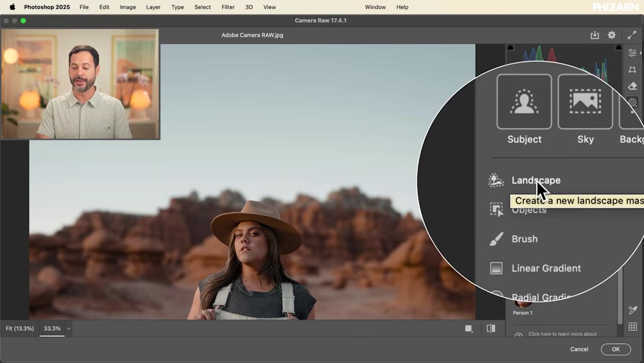Click the 'Adobe Camera RAW.jpg' file title

[x=252, y=35]
